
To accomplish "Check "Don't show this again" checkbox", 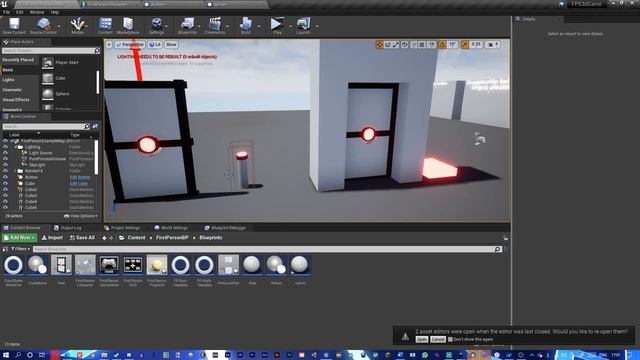I will point(450,339).
